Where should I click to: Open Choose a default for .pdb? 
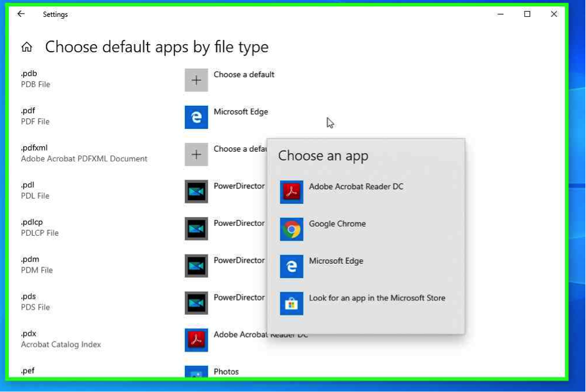click(x=243, y=75)
